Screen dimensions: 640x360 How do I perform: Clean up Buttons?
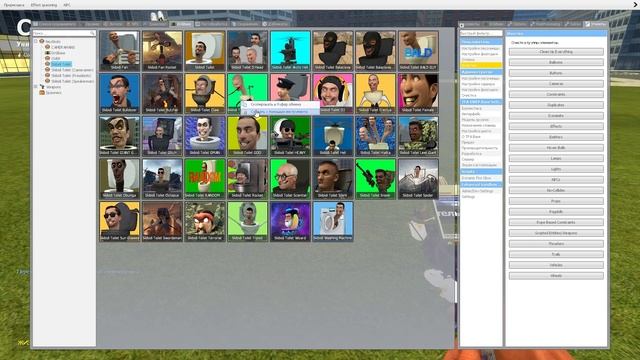pyautogui.click(x=556, y=73)
